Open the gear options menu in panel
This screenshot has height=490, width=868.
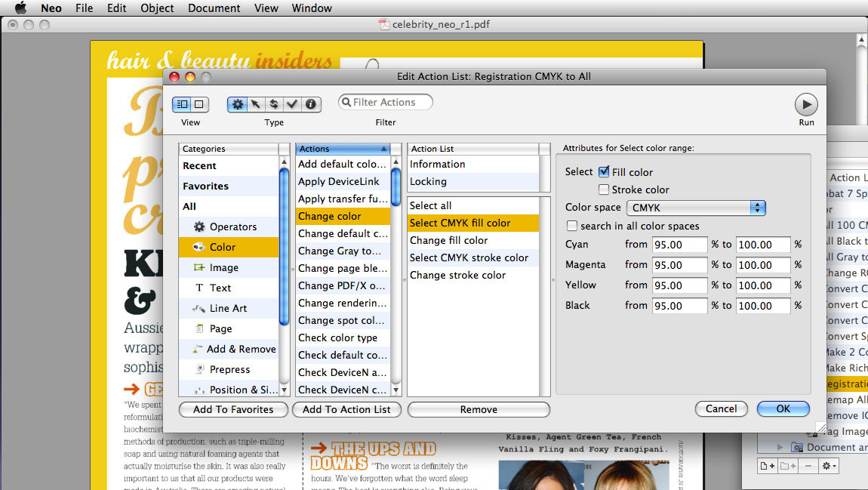828,466
